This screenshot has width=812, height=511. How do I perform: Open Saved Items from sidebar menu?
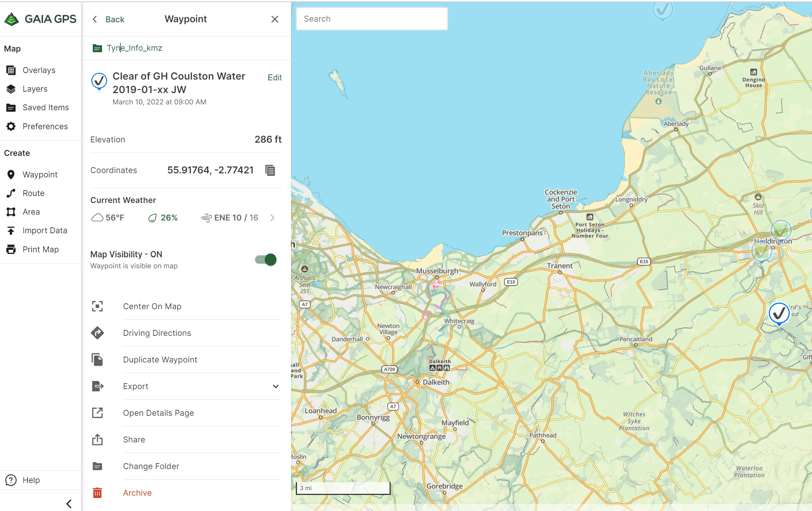tap(46, 107)
